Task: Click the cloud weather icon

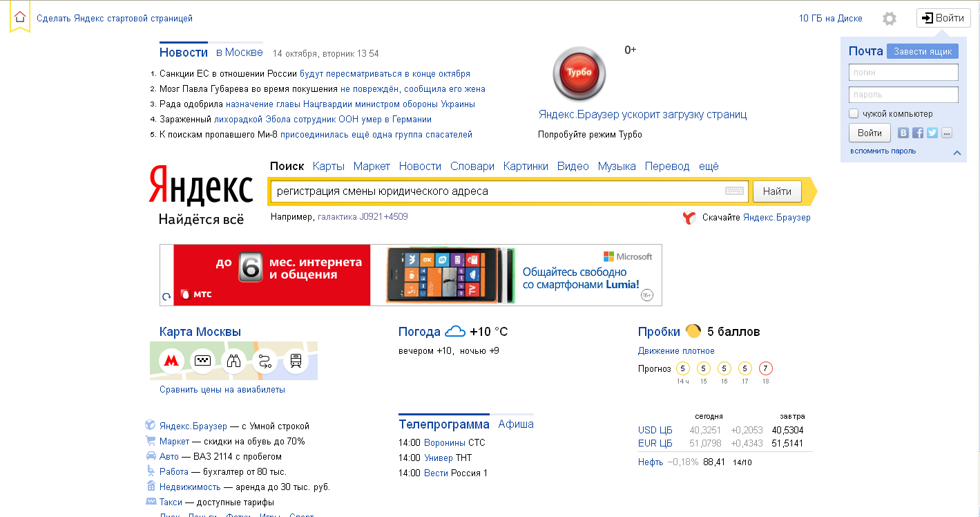Action: coord(455,332)
